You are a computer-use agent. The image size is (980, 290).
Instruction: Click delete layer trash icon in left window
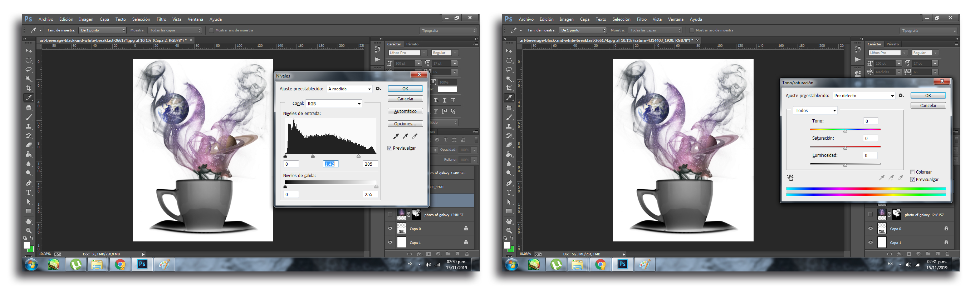click(x=467, y=254)
